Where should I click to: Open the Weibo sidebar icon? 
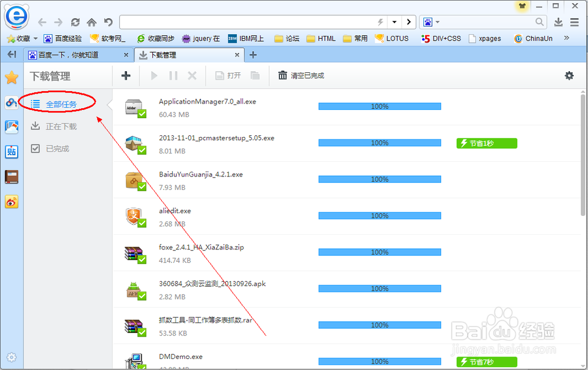click(12, 202)
